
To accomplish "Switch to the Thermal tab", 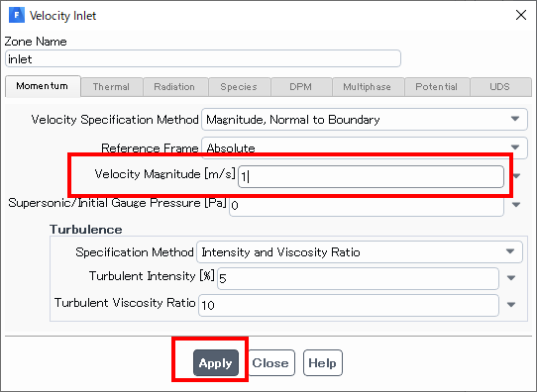I will (x=111, y=87).
